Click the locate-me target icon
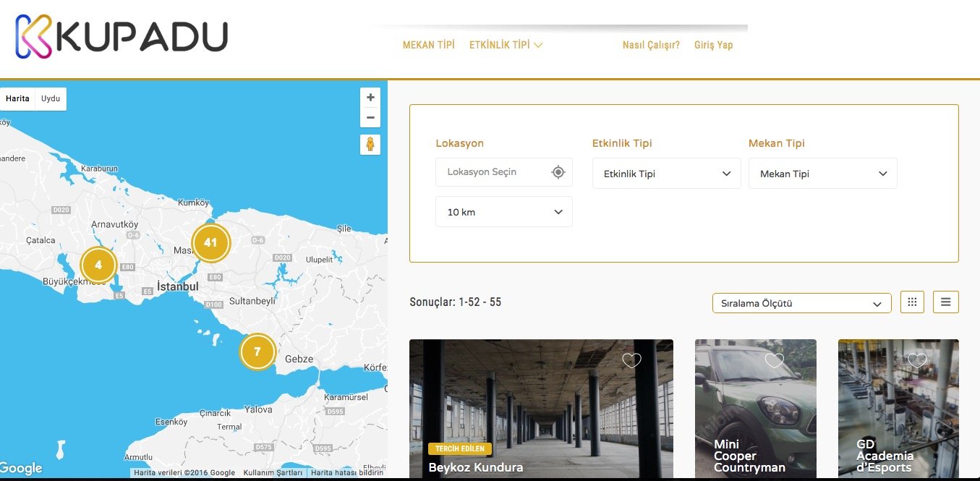Screen dimensions: 980x481 558,172
